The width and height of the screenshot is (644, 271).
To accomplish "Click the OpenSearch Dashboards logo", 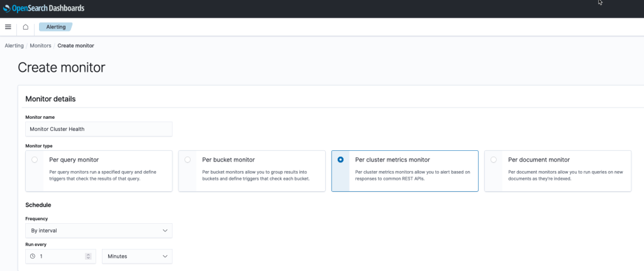I will (x=43, y=8).
